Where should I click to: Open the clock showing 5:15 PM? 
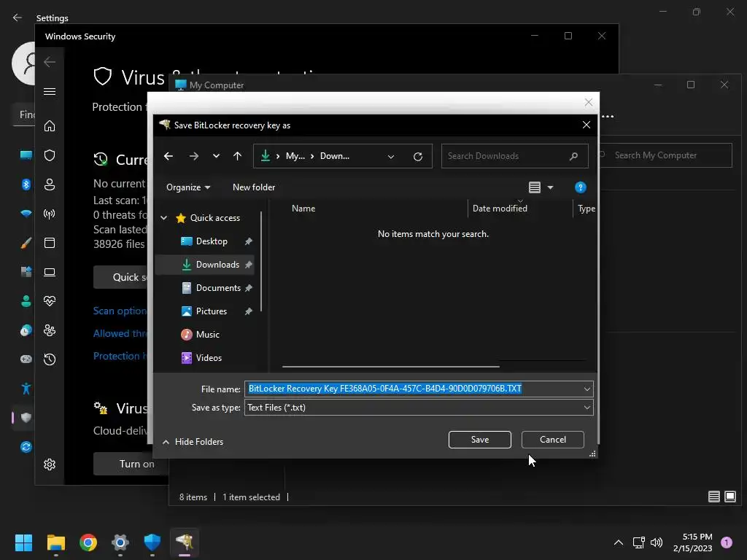click(x=693, y=542)
